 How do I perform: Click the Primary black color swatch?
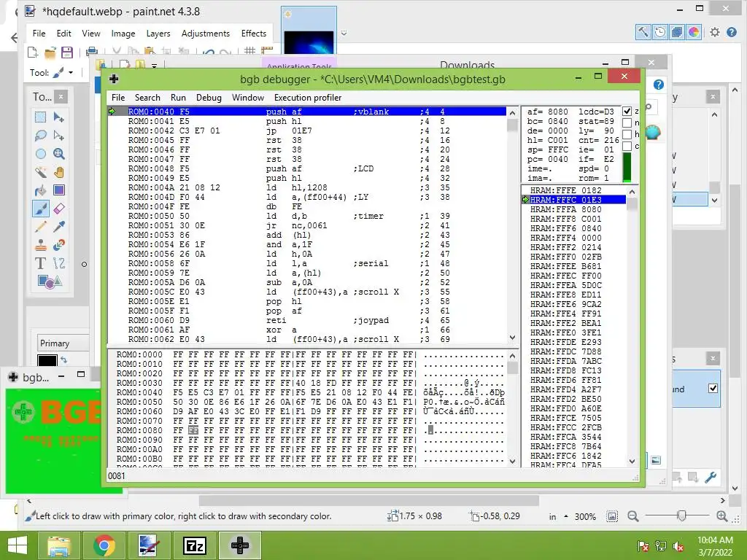pyautogui.click(x=47, y=360)
